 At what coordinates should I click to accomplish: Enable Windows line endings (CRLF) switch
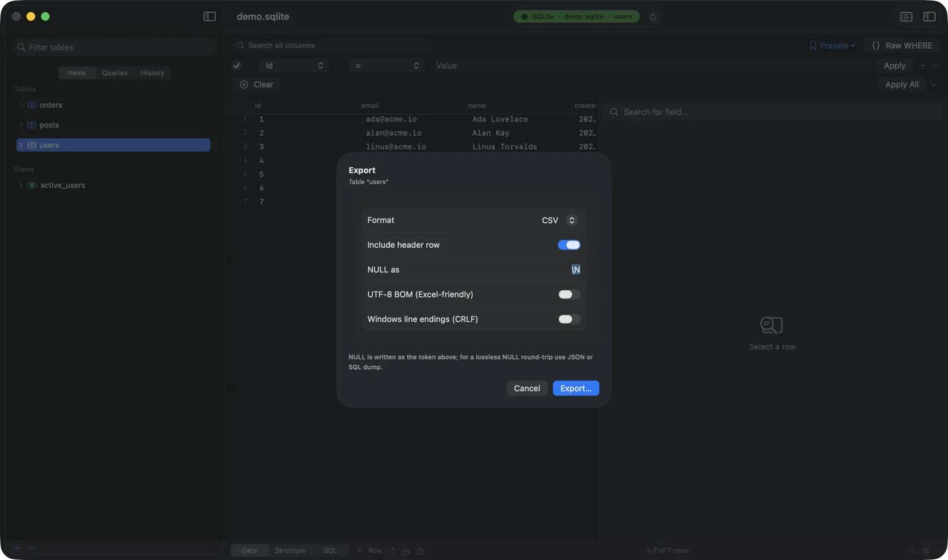pos(569,319)
